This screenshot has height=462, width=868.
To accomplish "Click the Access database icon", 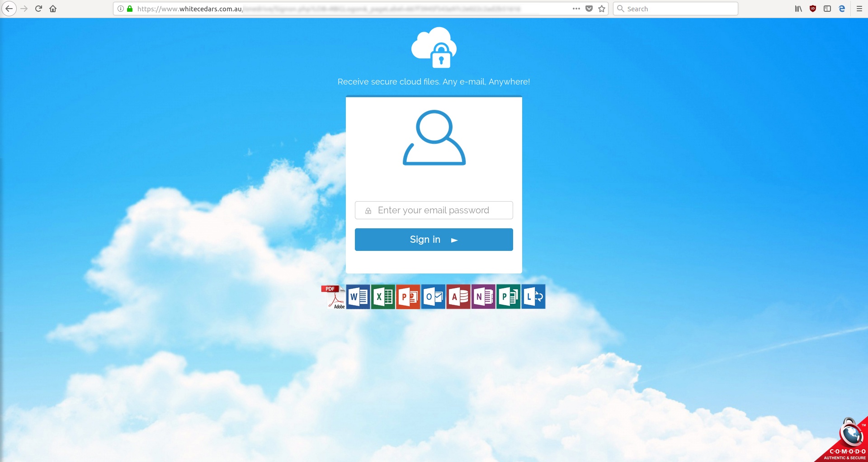I will (x=458, y=297).
